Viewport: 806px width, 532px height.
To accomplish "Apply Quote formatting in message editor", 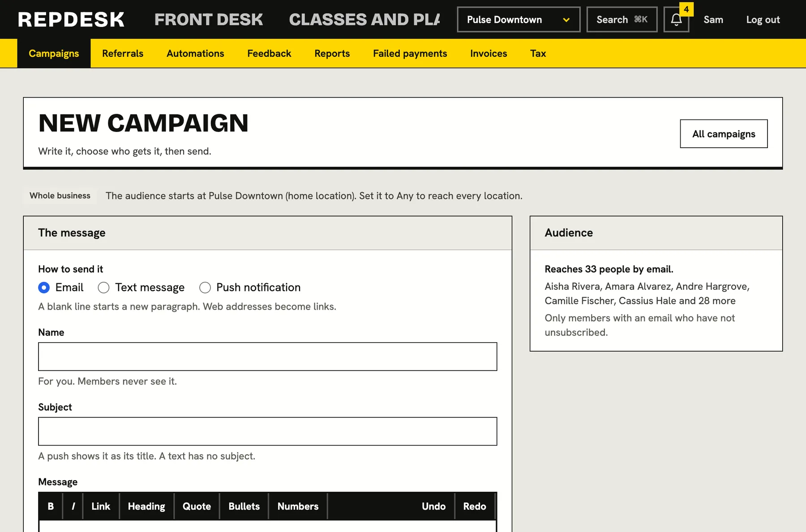I will coord(197,506).
